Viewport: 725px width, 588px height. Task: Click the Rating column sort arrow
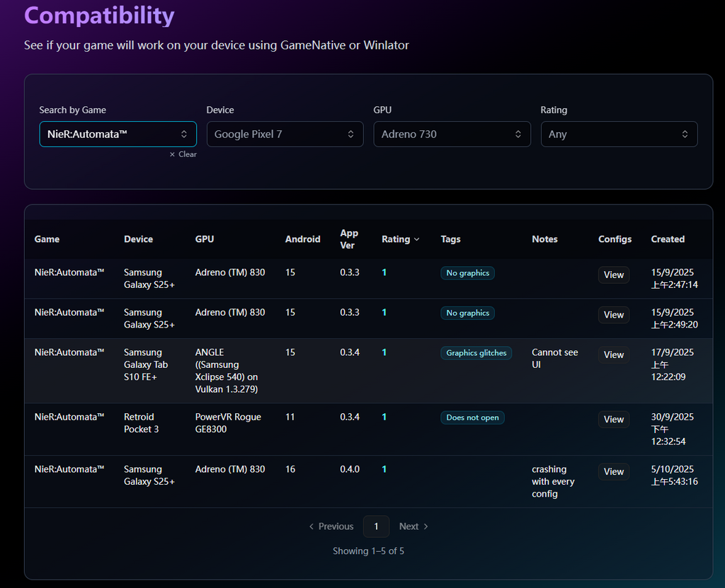pos(416,240)
